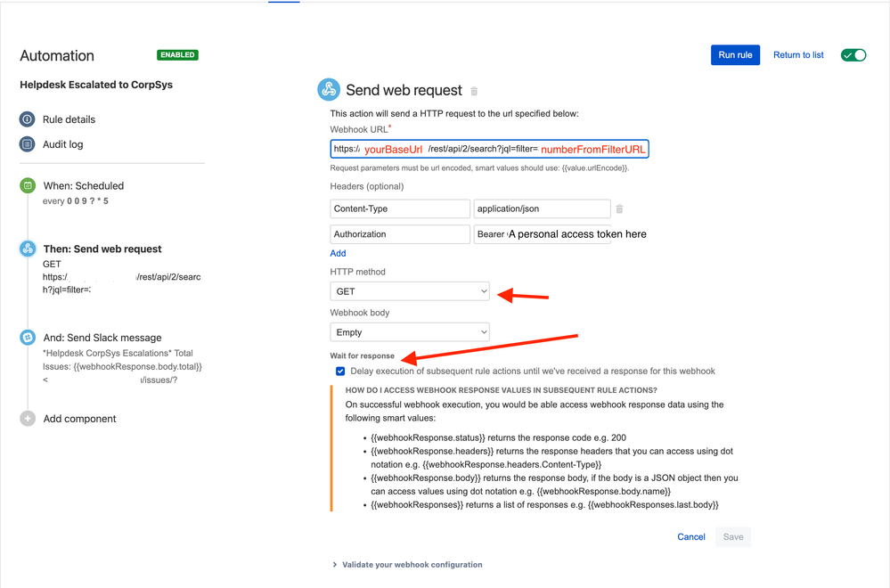Click the Authorization header name field

(x=400, y=234)
